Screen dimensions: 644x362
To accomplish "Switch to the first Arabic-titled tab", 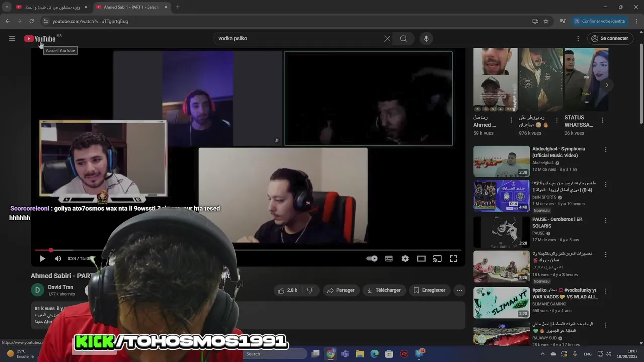I will pyautogui.click(x=51, y=7).
